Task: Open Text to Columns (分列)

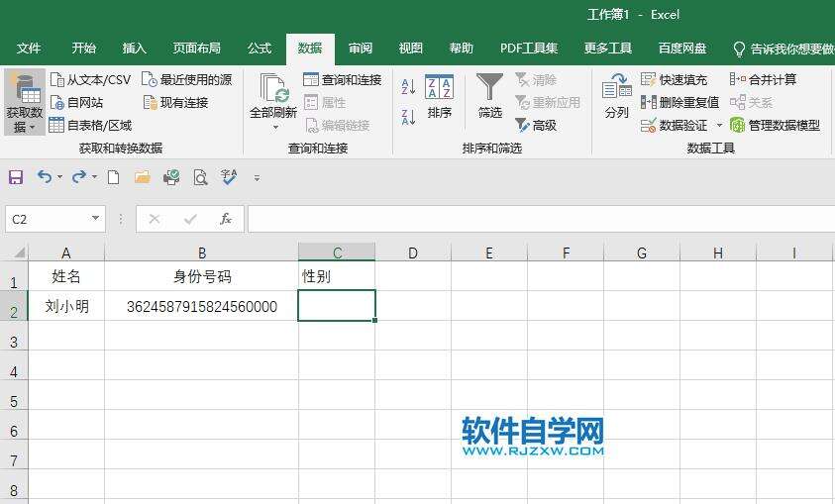Action: (617, 96)
